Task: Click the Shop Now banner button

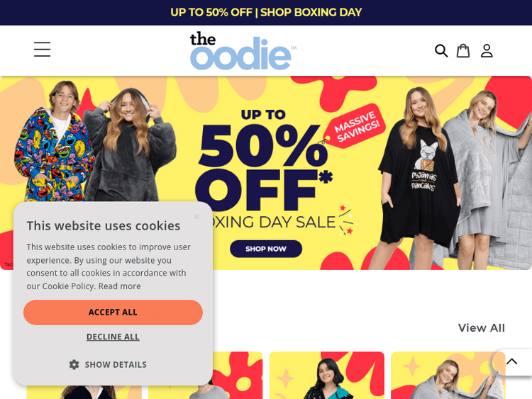Action: [266, 249]
